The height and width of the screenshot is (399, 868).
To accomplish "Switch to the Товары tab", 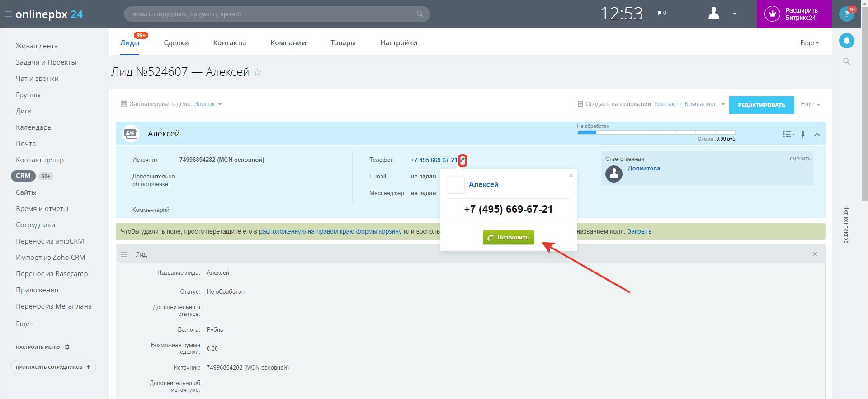I will pos(343,43).
